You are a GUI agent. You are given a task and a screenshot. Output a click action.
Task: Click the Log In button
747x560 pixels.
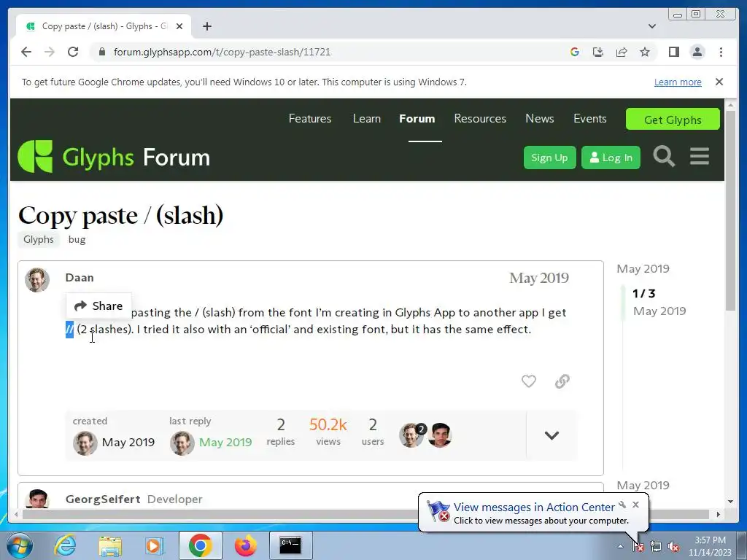pyautogui.click(x=611, y=157)
